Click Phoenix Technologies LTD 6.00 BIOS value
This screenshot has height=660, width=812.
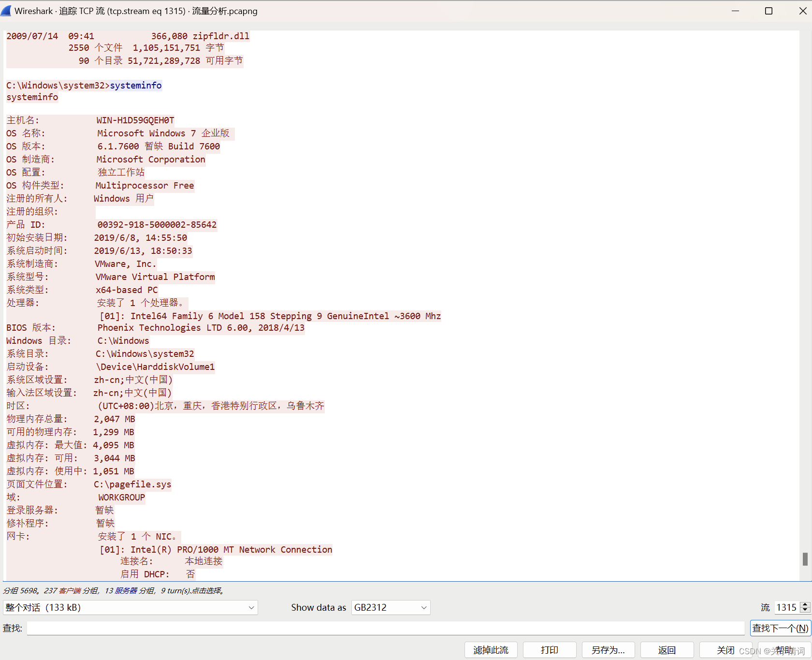click(201, 327)
